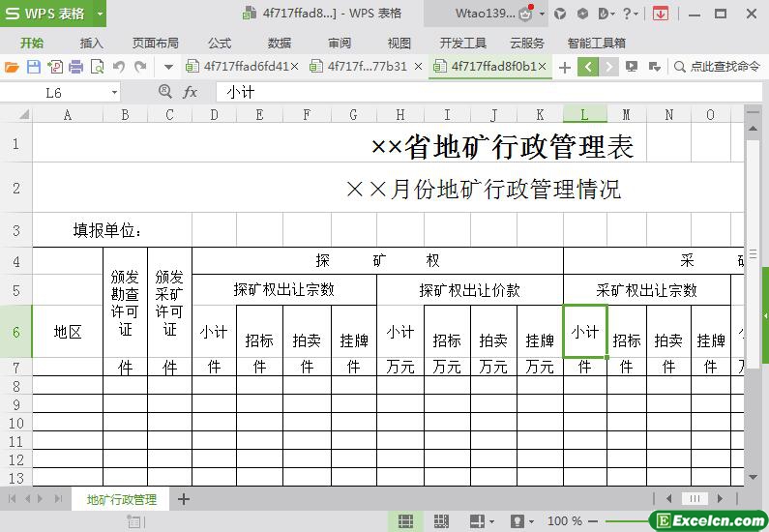Image resolution: width=769 pixels, height=532 pixels.
Task: Select the 探矿权出让价款 header cell
Action: coord(470,290)
